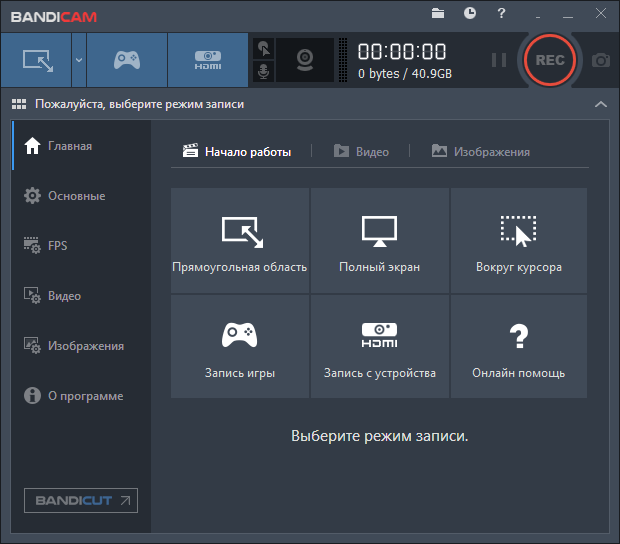This screenshot has height=544, width=620.
Task: Choose Прямоугольная область recording tile
Action: coord(240,240)
